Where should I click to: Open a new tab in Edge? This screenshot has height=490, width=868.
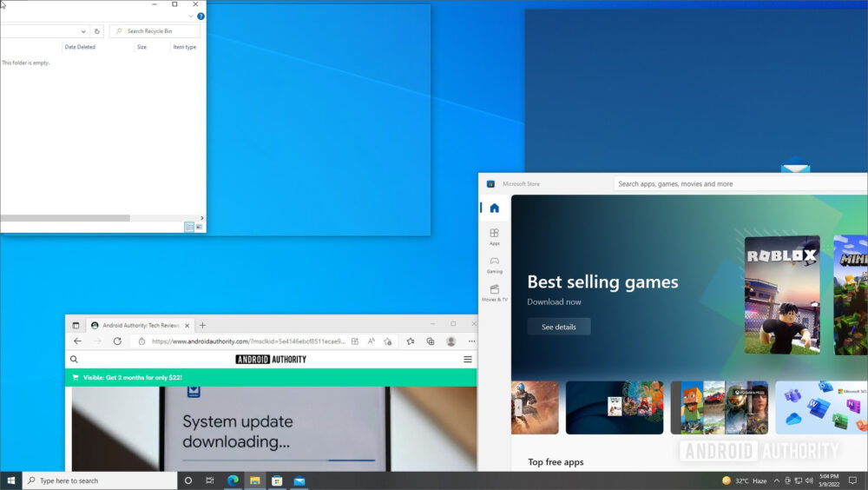click(202, 326)
